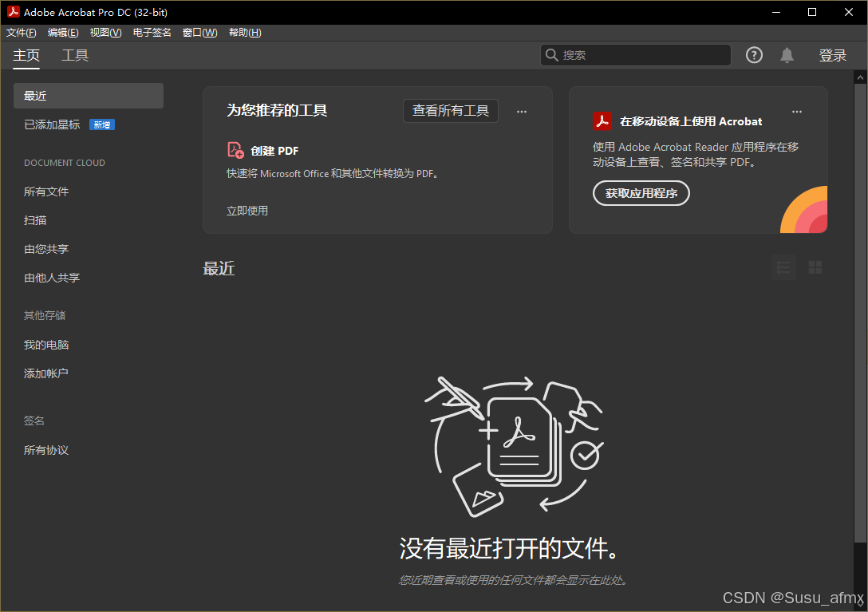Click the 新增 badge beside 已添加星标
The width and height of the screenshot is (868, 612).
click(102, 125)
